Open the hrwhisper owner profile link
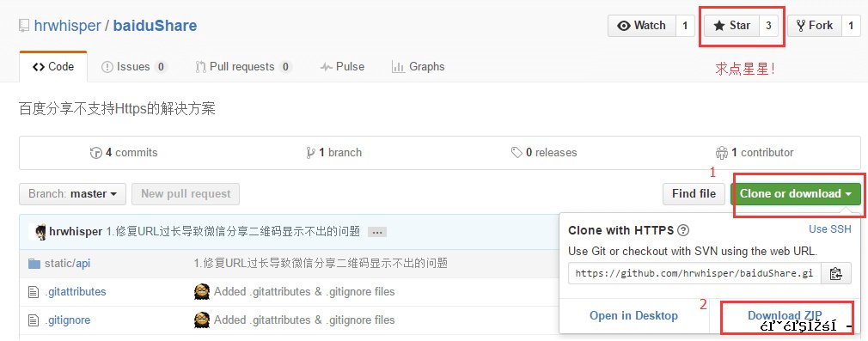 point(68,26)
